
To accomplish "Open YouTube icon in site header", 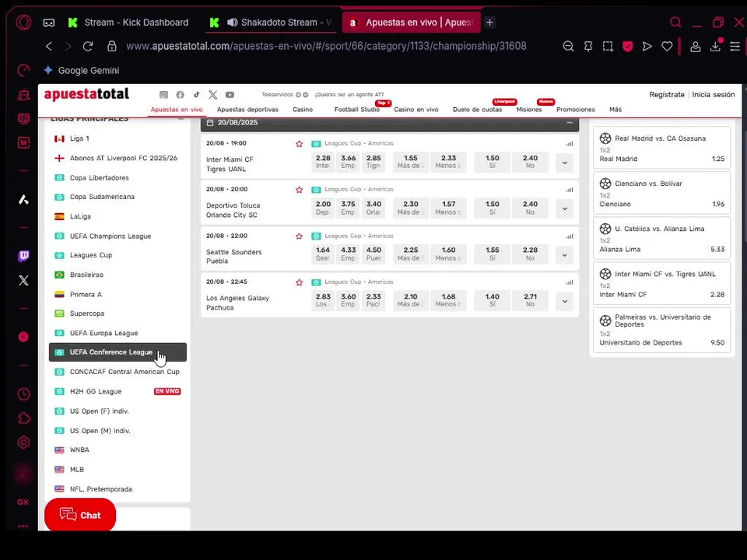I will pos(230,95).
